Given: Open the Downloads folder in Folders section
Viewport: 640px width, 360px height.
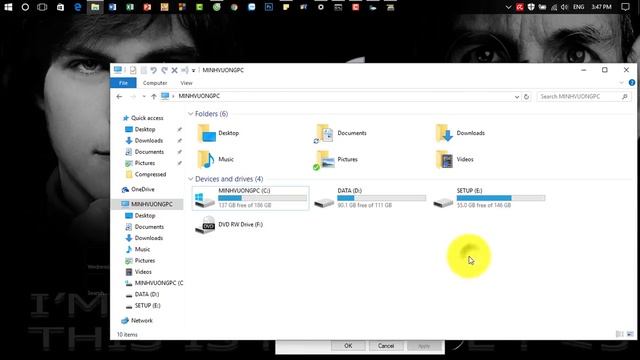Looking at the screenshot, I should point(460,133).
